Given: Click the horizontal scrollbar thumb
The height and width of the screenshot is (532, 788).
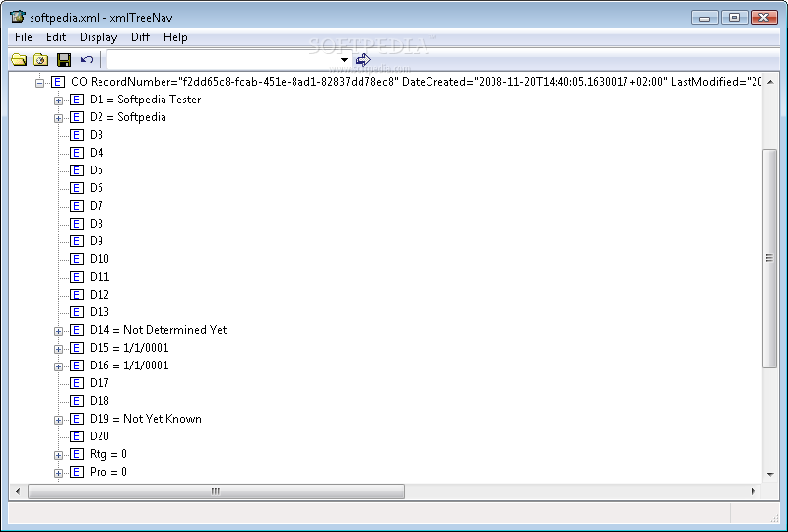Looking at the screenshot, I should pos(216,491).
